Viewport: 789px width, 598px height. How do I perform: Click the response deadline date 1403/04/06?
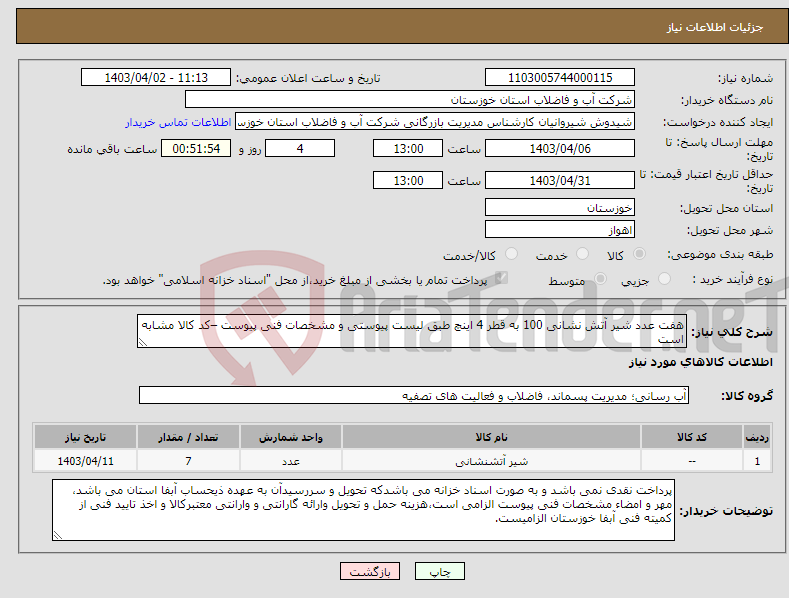point(560,148)
